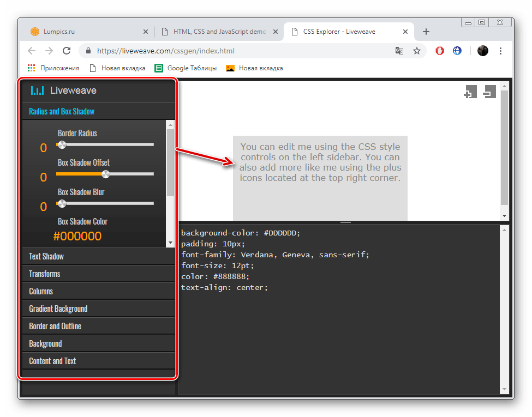Open the red Opera extension icon

pos(440,51)
